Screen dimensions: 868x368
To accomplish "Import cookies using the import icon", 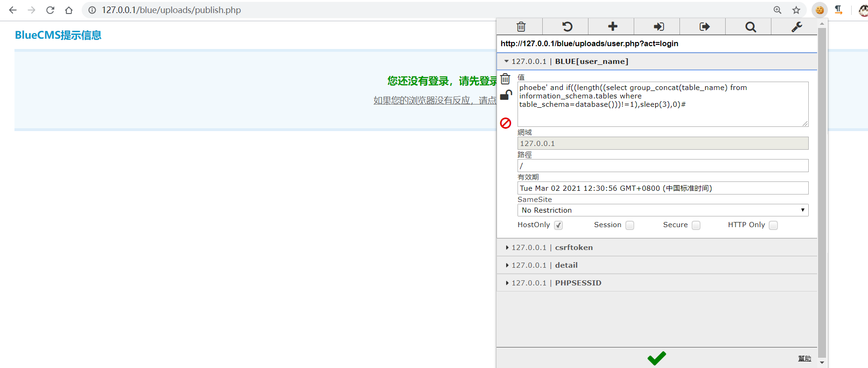I will coord(658,27).
